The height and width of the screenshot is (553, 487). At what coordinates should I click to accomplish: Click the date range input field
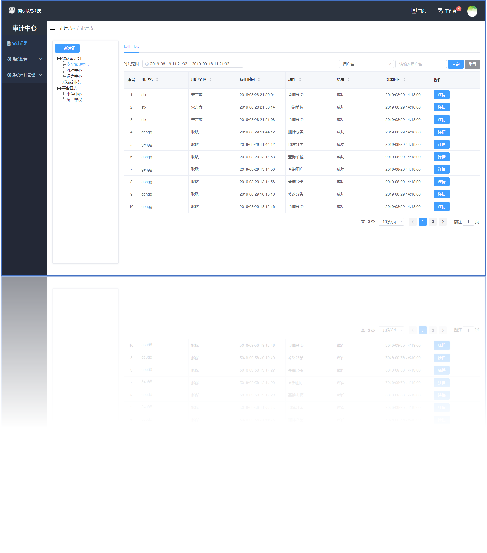pos(193,64)
